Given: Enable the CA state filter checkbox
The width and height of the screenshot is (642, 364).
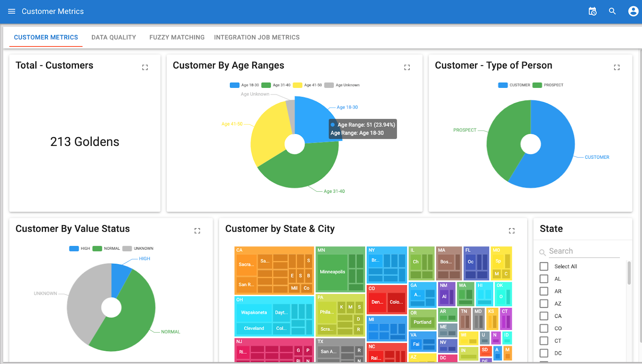Looking at the screenshot, I should tap(544, 316).
